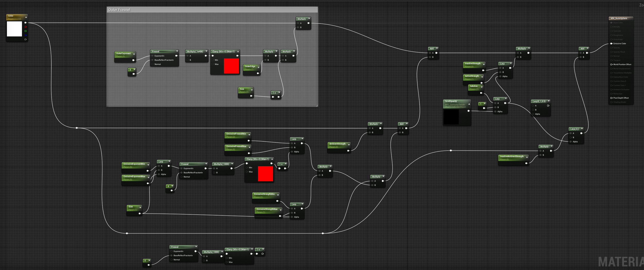Viewport: 644px width, 270px height.
Task: Collapse the GridOpacity node preview arrow
Action: pyautogui.click(x=469, y=104)
